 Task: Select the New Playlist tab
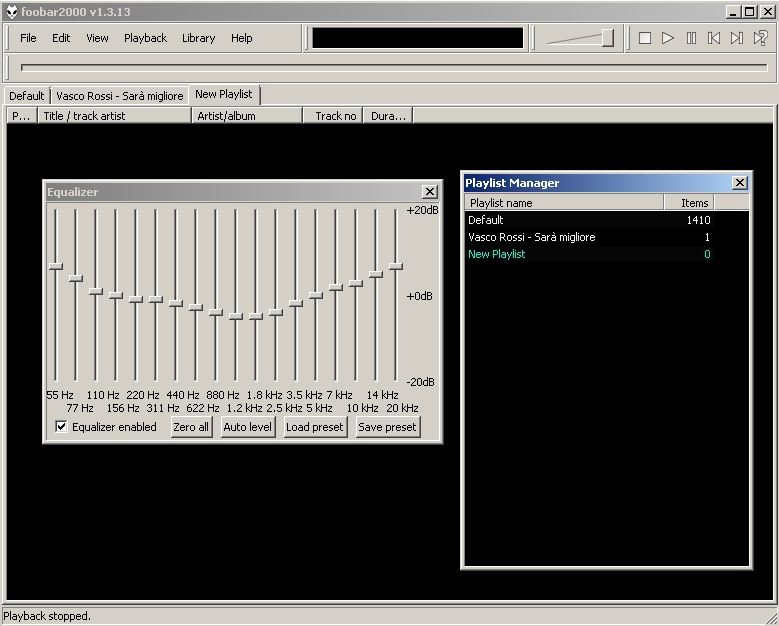(224, 94)
